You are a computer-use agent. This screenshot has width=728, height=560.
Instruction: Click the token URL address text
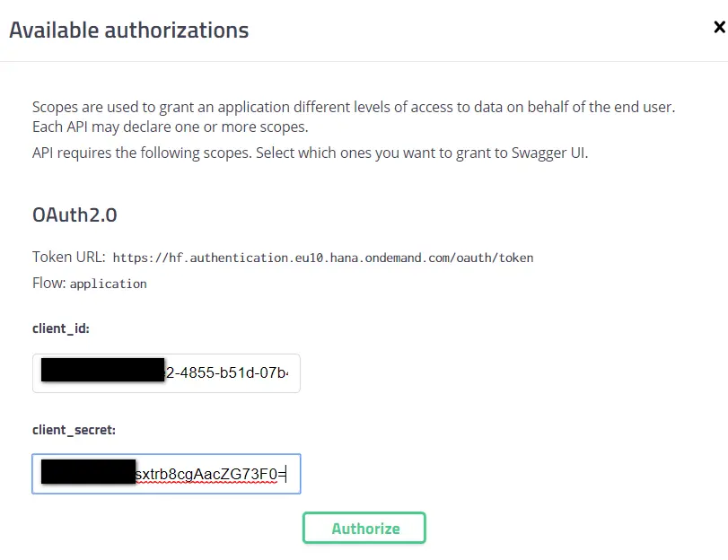(x=323, y=258)
